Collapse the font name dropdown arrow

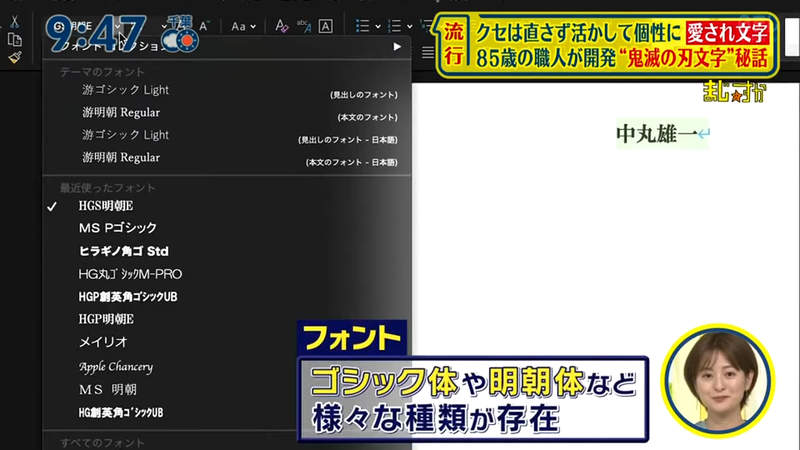(x=118, y=26)
